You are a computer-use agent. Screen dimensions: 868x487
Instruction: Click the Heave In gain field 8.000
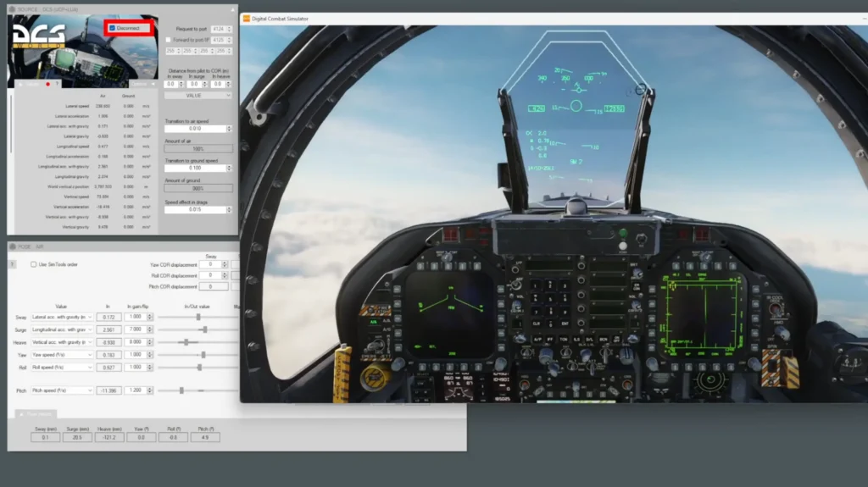click(138, 342)
